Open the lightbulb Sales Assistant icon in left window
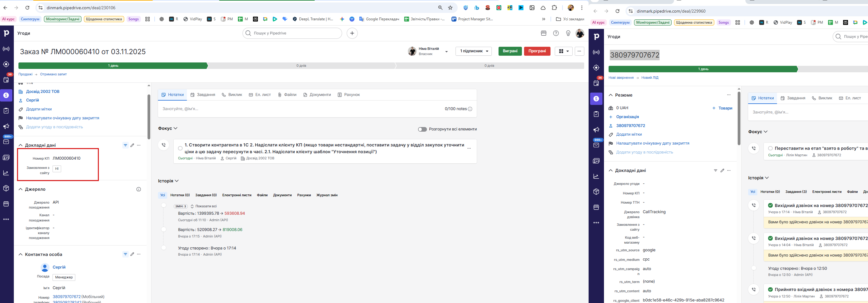 click(568, 33)
